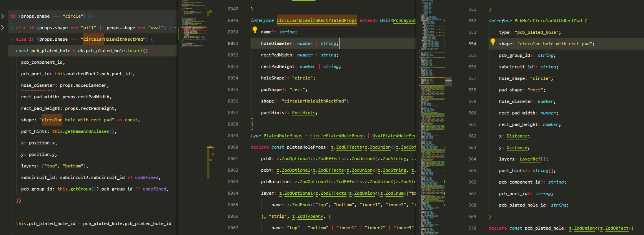This screenshot has height=235, width=644.
Task: Click the OvalPlatedHolePro type reference
Action: (x=394, y=136)
